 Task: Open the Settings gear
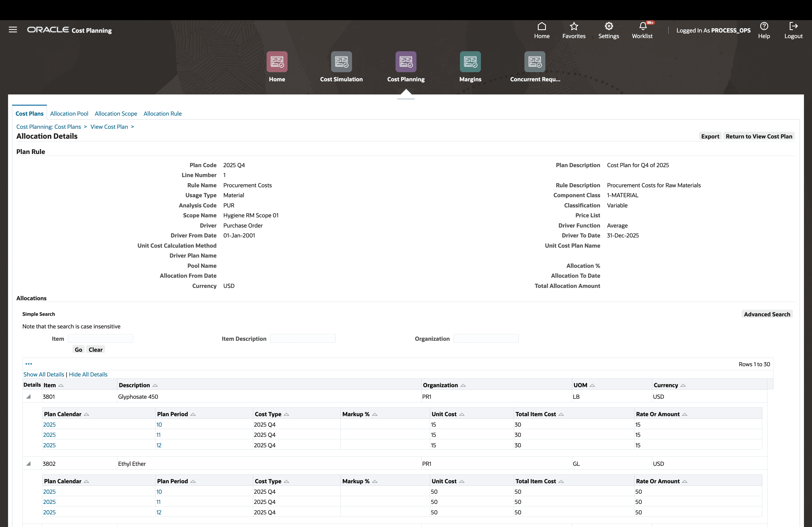pos(609,27)
